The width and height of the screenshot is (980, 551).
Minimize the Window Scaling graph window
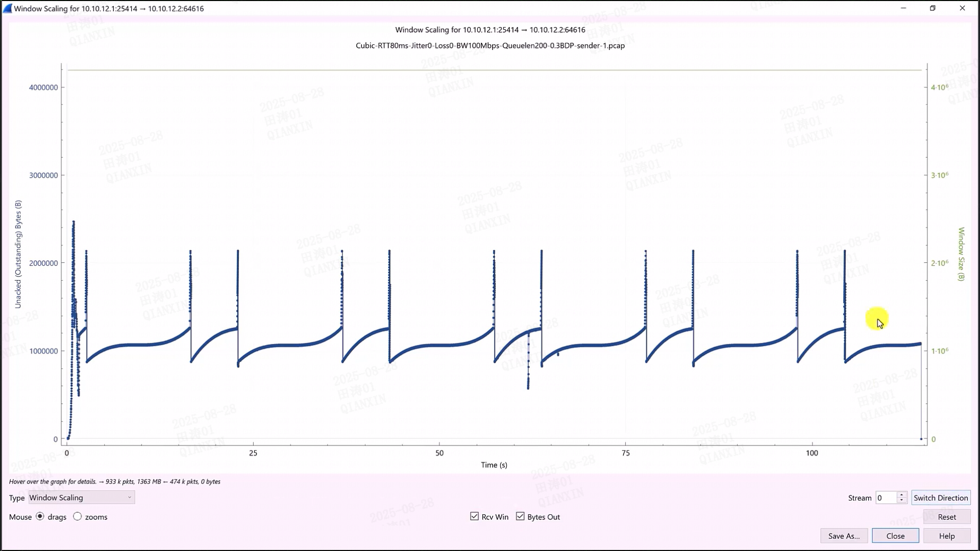tap(903, 8)
